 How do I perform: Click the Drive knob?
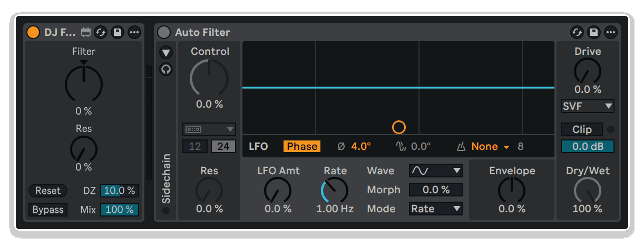click(587, 71)
